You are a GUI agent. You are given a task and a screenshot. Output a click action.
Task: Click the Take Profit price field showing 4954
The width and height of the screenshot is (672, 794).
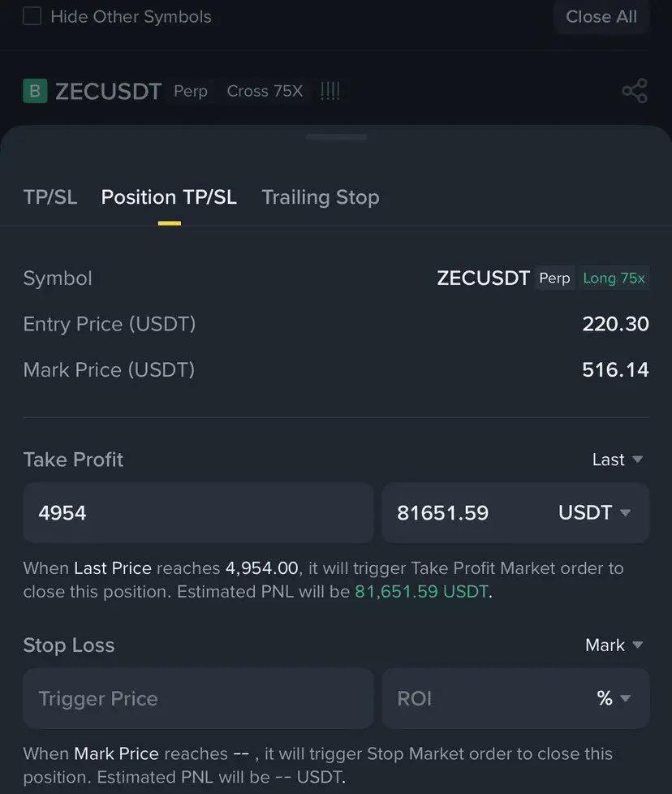click(198, 513)
